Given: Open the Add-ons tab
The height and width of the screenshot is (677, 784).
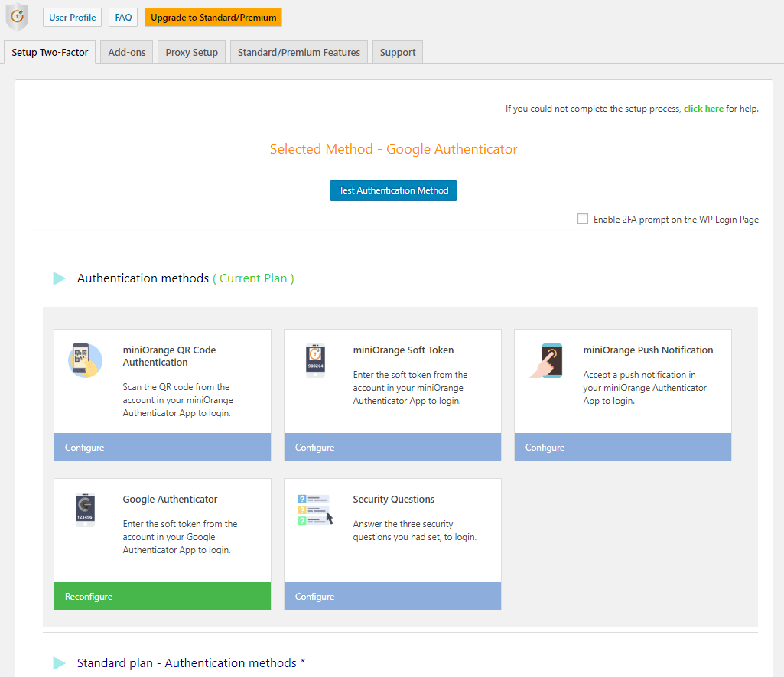Looking at the screenshot, I should [x=126, y=52].
